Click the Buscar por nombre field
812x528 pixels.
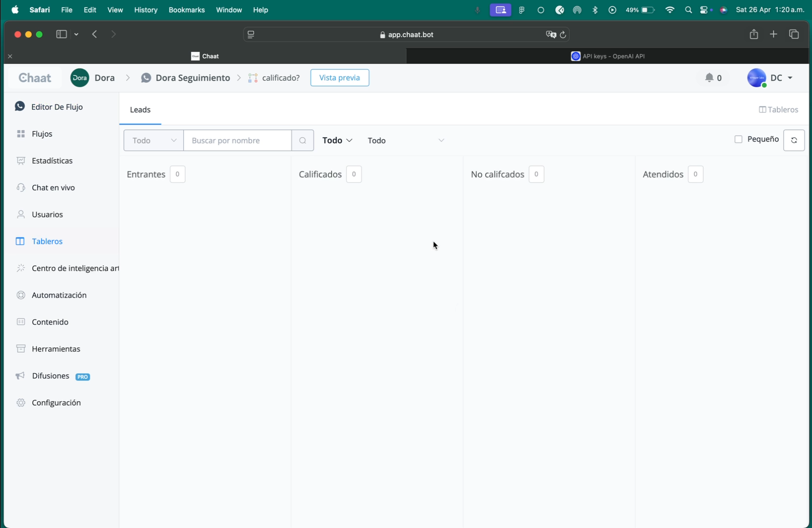238,141
